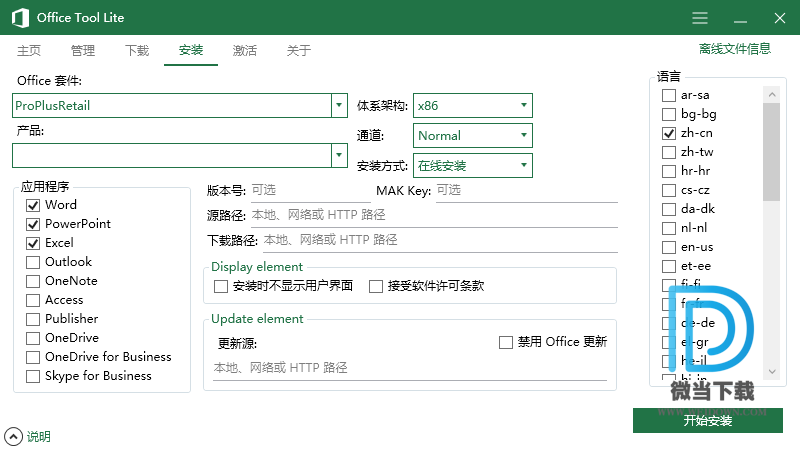
Task: Open the 安装方式 在线安装 dropdown
Action: [472, 166]
